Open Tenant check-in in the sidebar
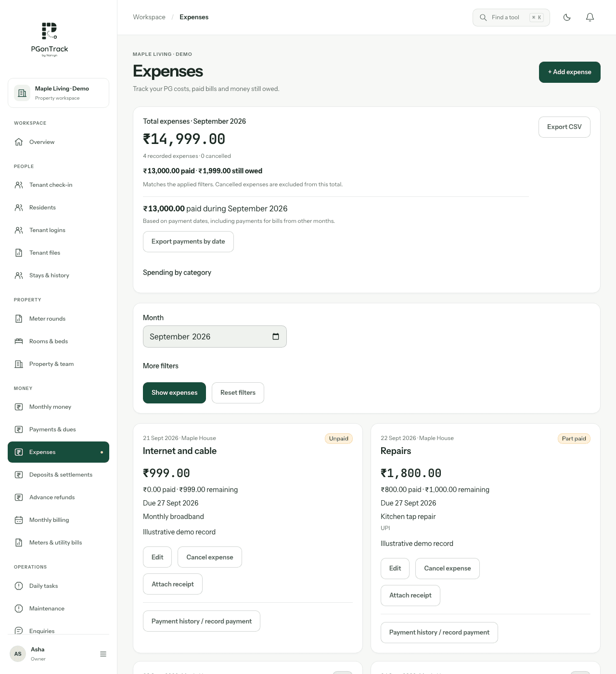616x674 pixels. pyautogui.click(x=58, y=185)
